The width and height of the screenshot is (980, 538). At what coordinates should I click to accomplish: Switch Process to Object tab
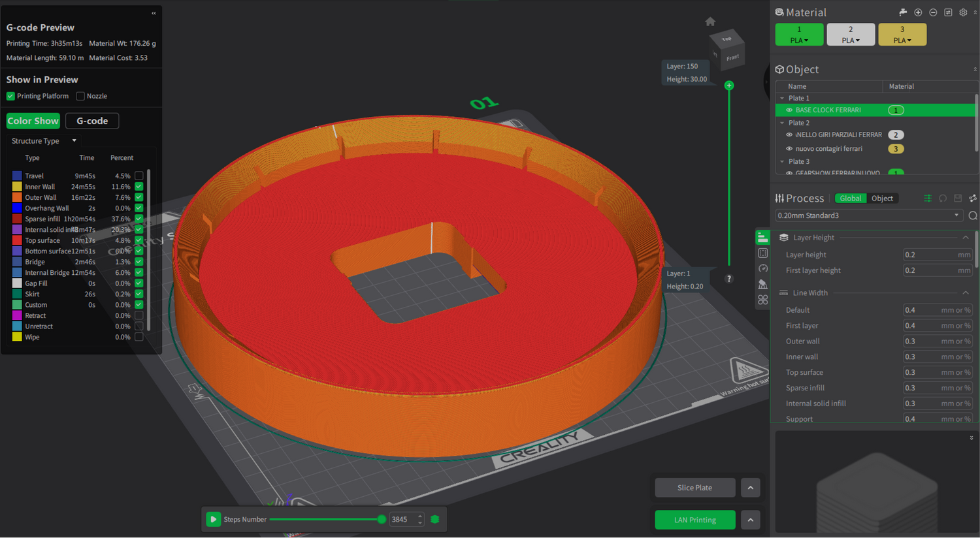coord(882,198)
